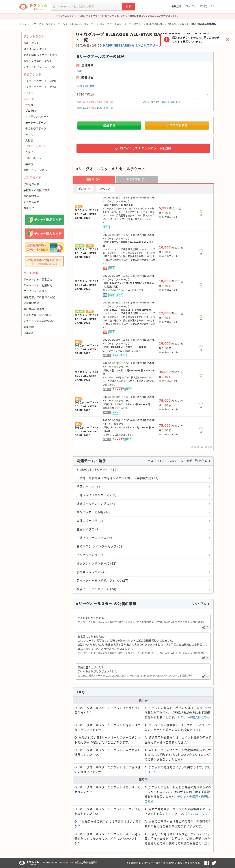The height and width of the screenshot is (868, 235).
Task: Open 千葉ジェッツ (36) team row
Action: (x=143, y=486)
